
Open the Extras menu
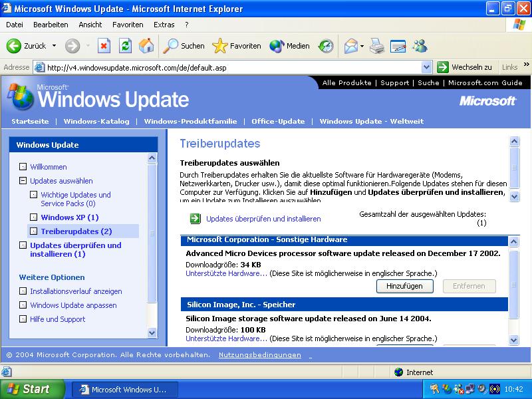point(164,25)
